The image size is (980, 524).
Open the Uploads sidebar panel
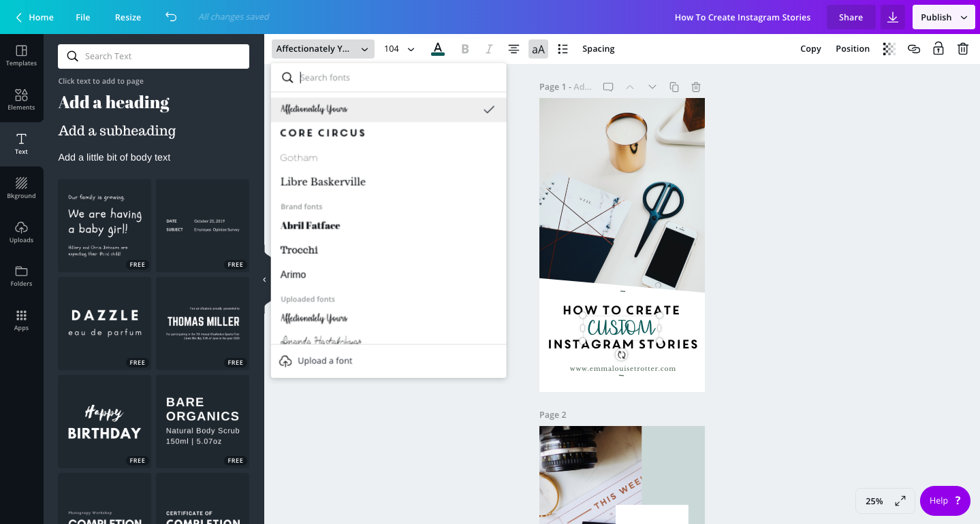(21, 233)
